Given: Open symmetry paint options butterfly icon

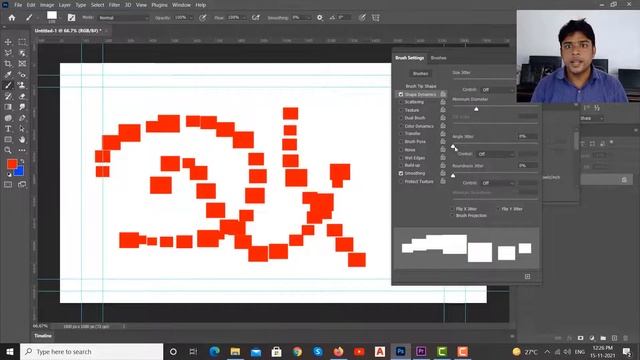Looking at the screenshot, I should [x=376, y=18].
